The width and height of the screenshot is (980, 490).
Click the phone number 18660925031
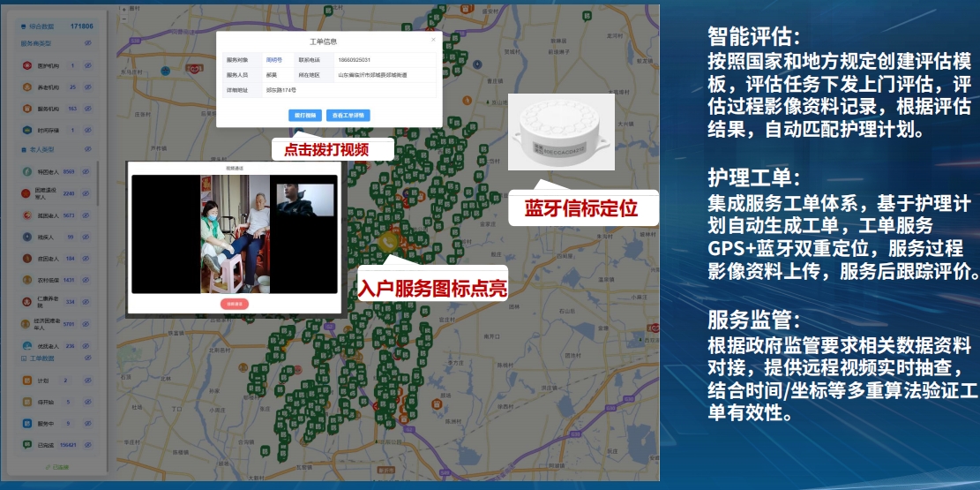[x=355, y=60]
